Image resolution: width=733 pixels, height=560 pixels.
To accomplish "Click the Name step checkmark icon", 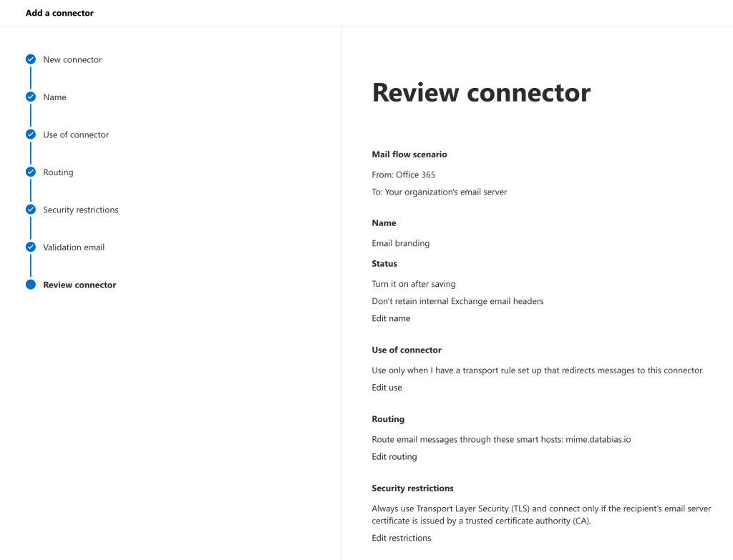I will click(x=31, y=97).
